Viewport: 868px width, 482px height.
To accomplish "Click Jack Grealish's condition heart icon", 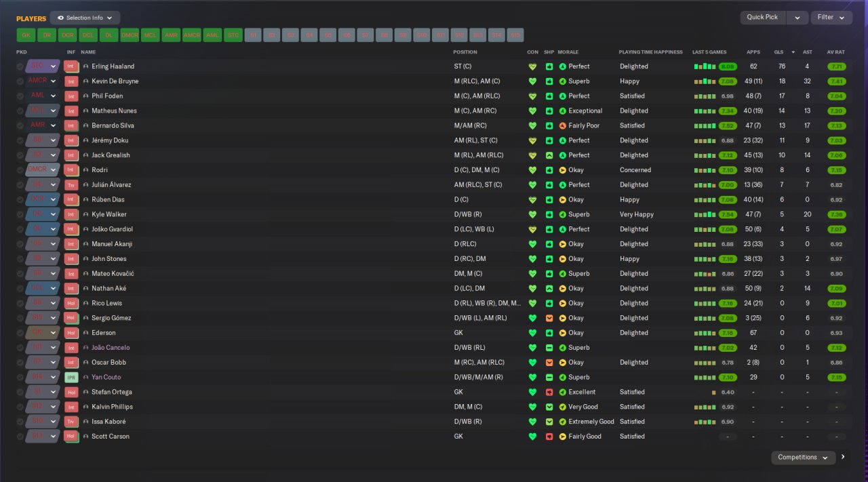I will tap(532, 155).
